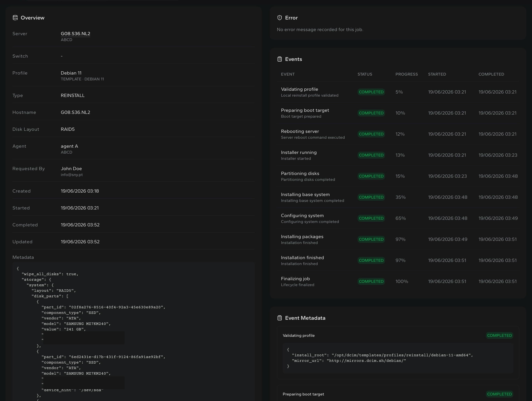This screenshot has height=401, width=532.
Task: Click the first part_id line 02f8a276
Action: (x=103, y=307)
